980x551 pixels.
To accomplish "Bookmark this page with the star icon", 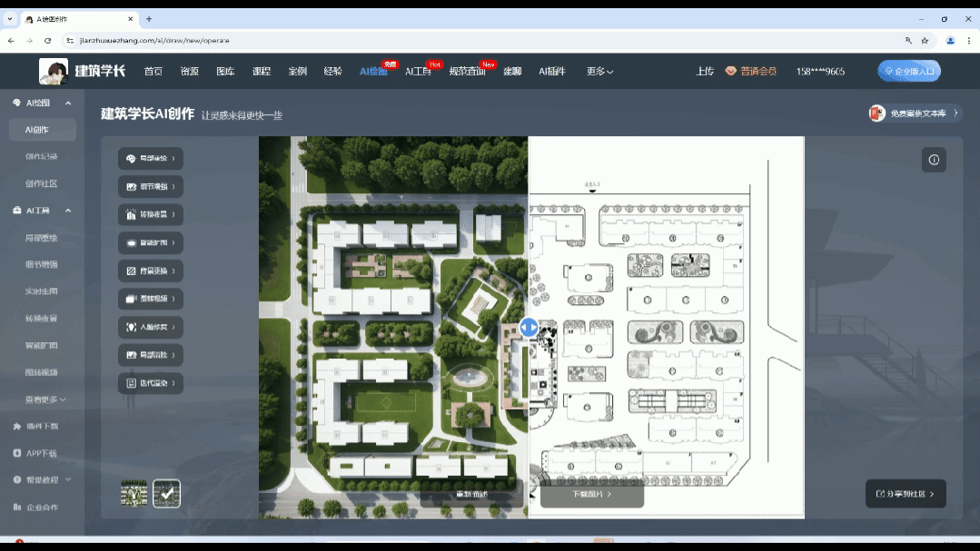I will coord(925,41).
